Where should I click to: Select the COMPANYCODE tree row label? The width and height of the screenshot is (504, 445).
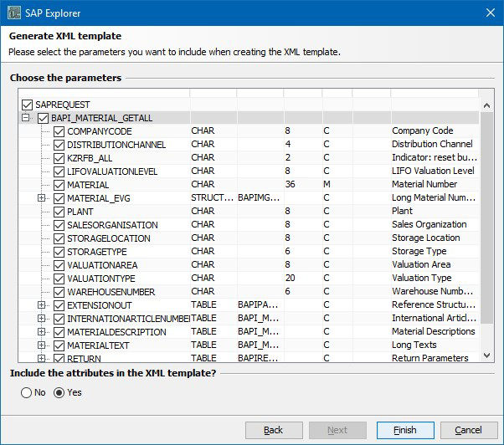tap(100, 131)
